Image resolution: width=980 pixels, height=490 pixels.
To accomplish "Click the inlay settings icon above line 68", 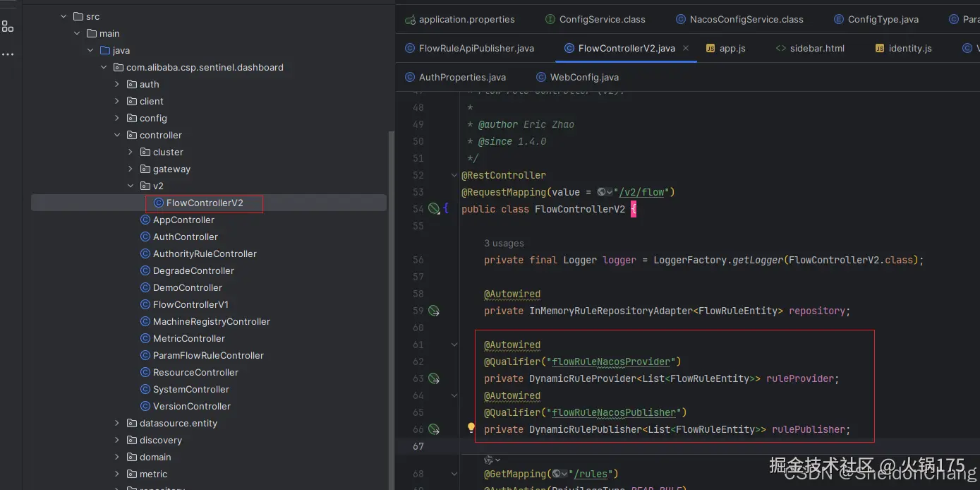I will tap(489, 460).
